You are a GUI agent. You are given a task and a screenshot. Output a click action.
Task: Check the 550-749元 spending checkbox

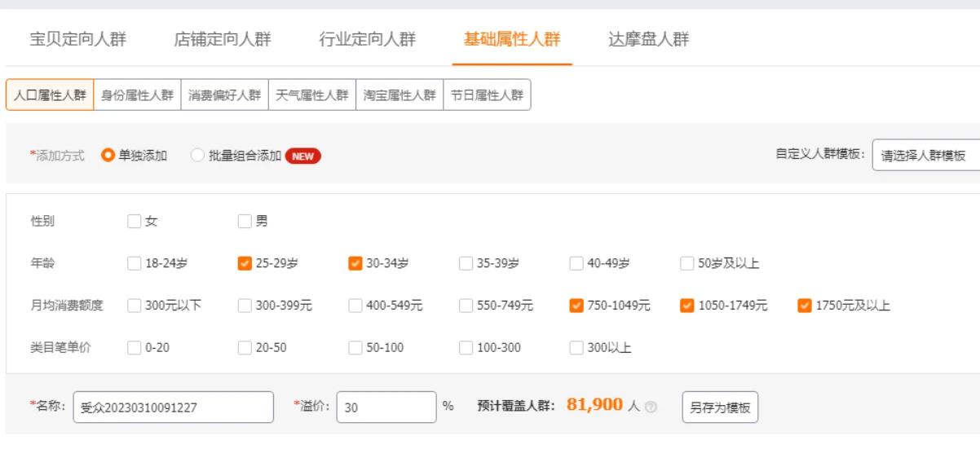coord(465,306)
